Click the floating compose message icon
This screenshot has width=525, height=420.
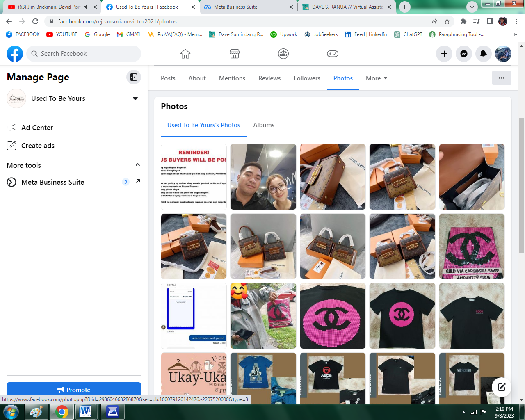[502, 387]
